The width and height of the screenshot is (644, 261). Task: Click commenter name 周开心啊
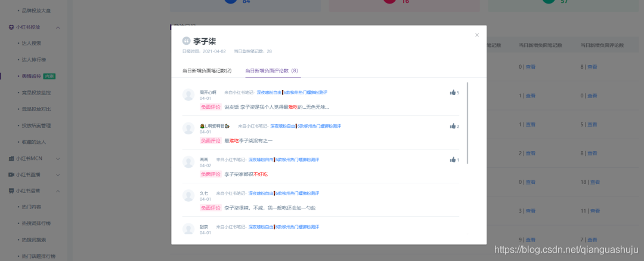208,92
